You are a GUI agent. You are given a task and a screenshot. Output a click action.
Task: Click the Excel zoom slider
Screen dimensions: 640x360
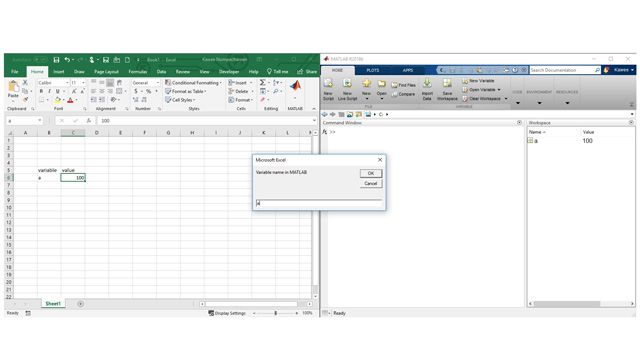[276, 313]
